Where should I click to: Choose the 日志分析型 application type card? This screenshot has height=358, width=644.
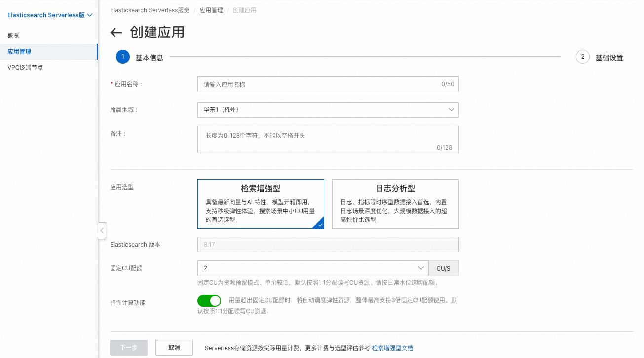point(395,204)
